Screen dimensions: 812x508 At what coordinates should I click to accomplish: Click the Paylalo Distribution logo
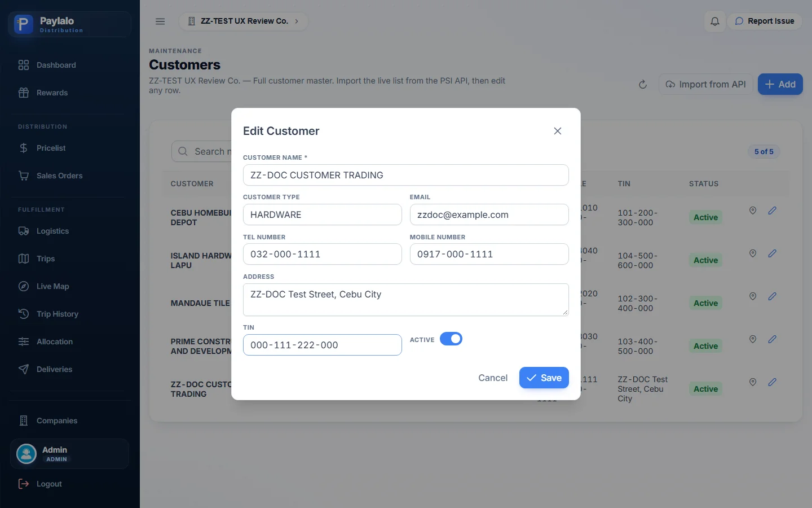point(70,24)
